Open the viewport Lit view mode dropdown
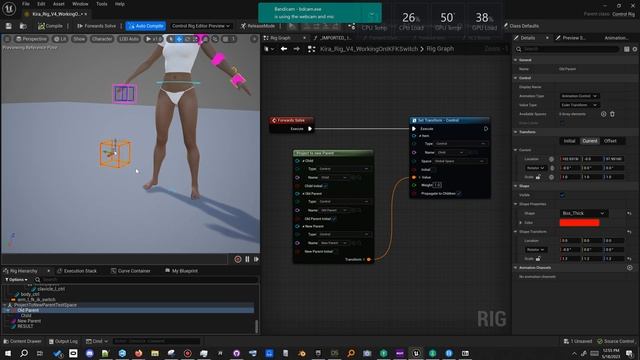The width and height of the screenshot is (640, 360). 60,39
